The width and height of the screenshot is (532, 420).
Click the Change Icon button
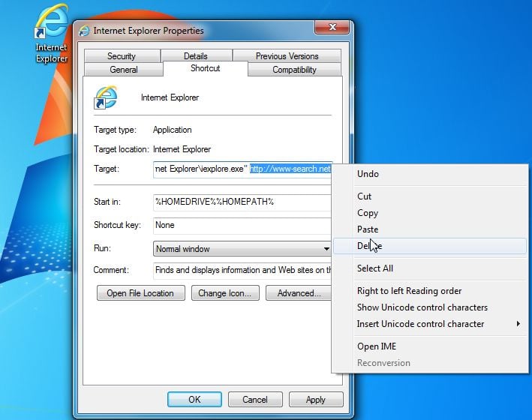[x=225, y=293]
